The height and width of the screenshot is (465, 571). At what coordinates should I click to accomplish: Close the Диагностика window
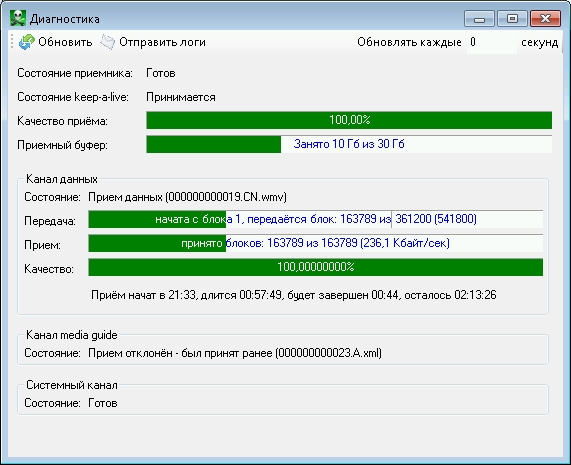click(545, 19)
